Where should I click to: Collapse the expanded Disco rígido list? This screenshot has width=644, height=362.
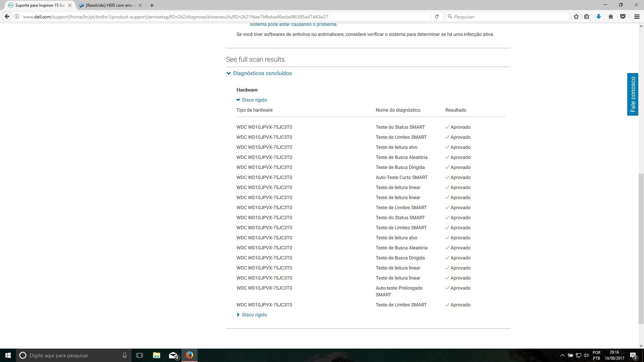point(252,100)
